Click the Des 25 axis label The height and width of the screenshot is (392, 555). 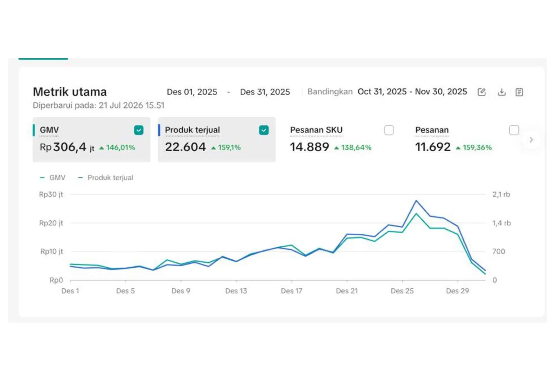pyautogui.click(x=402, y=291)
